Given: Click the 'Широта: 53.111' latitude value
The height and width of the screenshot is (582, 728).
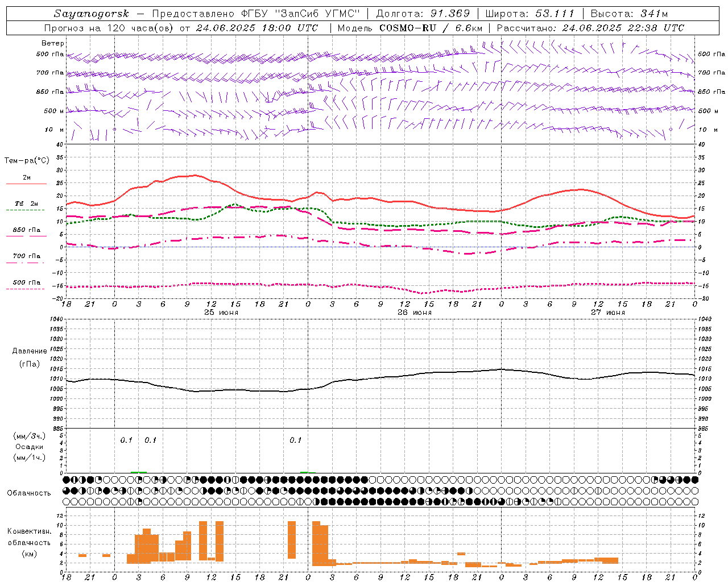Looking at the screenshot, I should click(530, 14).
